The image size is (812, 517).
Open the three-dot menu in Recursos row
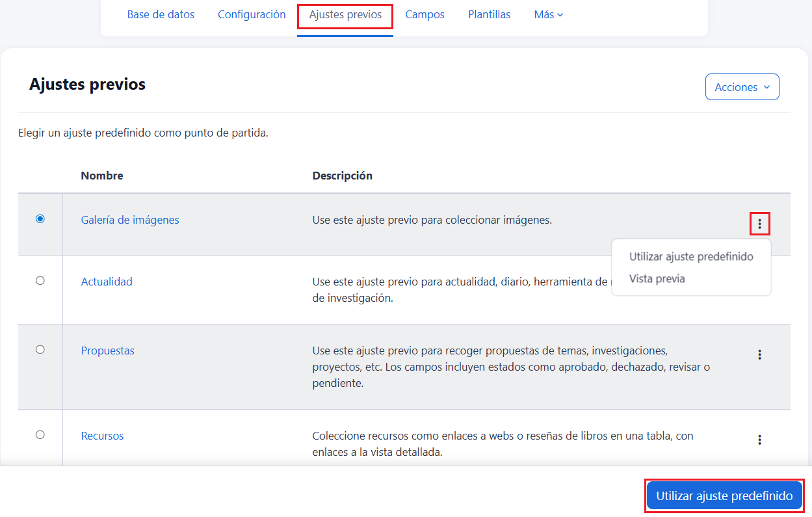tap(759, 440)
